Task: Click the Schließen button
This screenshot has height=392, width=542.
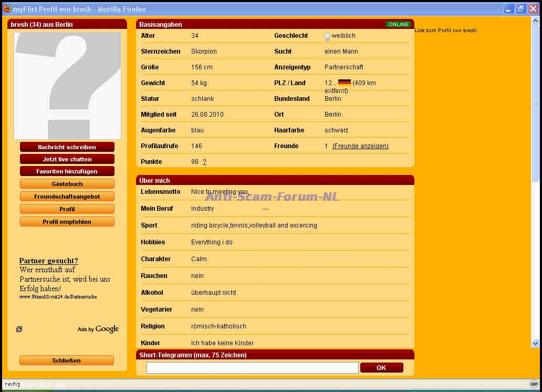Action: point(67,360)
